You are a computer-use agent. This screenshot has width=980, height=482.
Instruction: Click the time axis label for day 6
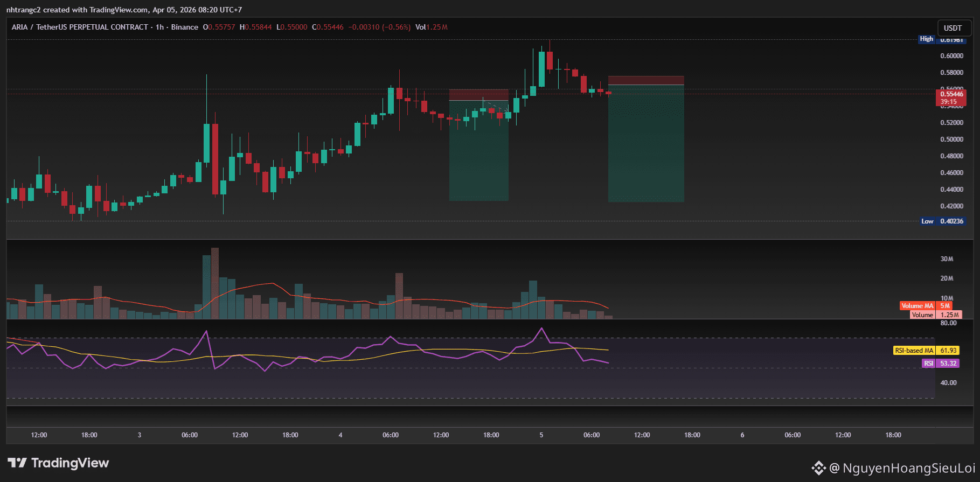pos(742,435)
